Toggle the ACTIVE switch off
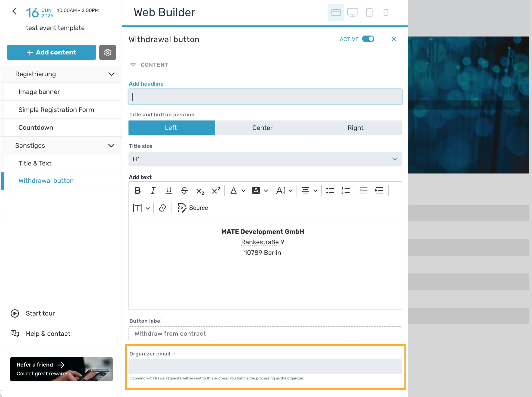Screen dimensions: 532x397 coord(368,39)
